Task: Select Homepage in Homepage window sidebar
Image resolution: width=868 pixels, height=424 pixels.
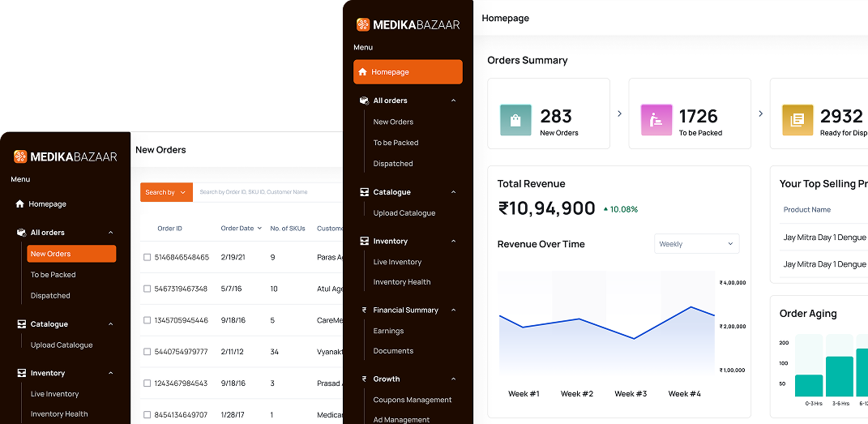Action: pyautogui.click(x=408, y=72)
